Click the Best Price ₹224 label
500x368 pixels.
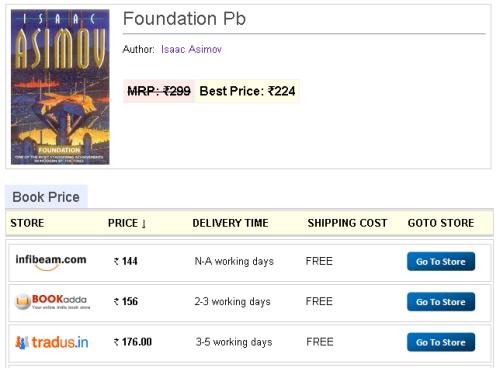point(248,91)
